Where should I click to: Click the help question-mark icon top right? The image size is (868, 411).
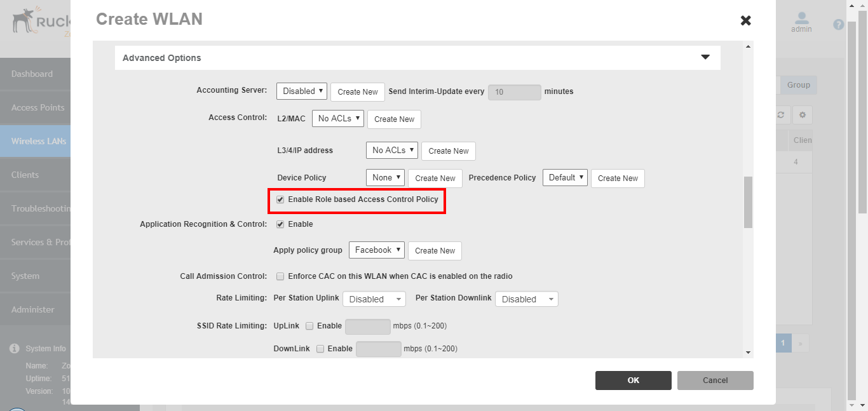pyautogui.click(x=838, y=24)
